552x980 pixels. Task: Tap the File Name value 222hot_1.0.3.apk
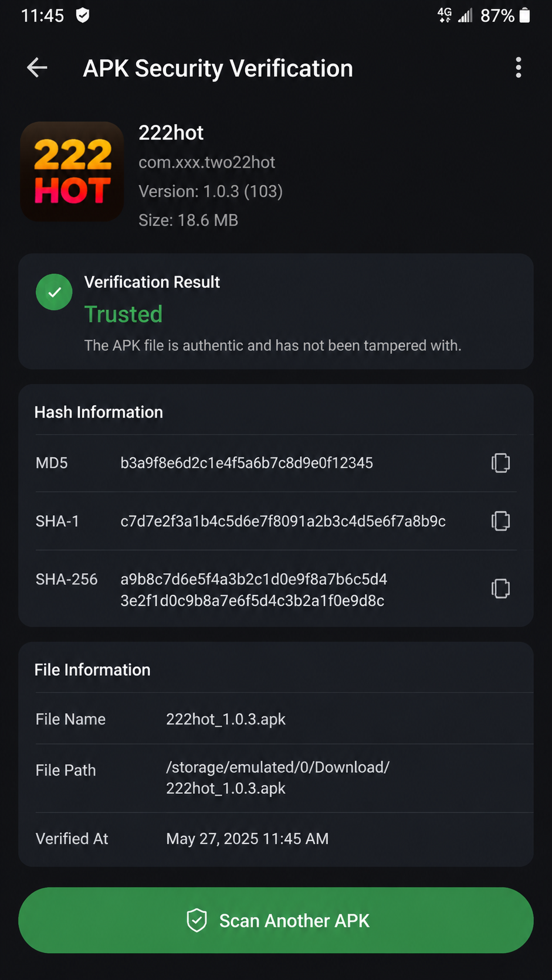(226, 719)
